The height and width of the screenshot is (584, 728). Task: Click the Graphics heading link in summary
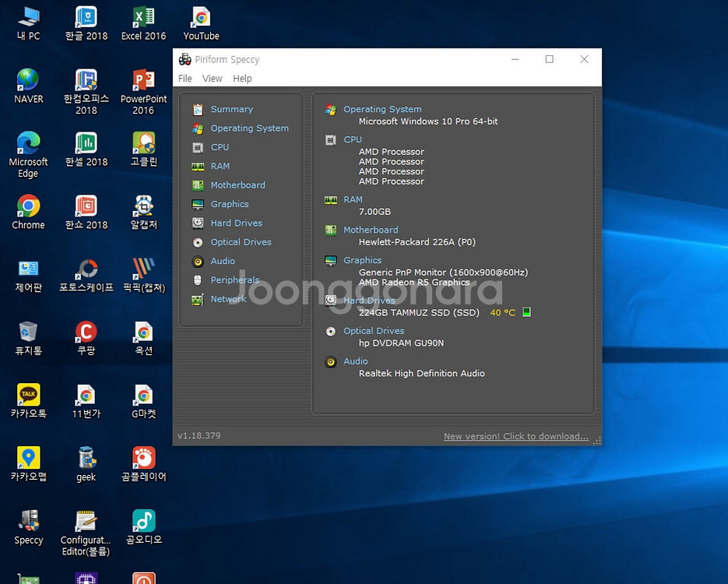point(362,260)
